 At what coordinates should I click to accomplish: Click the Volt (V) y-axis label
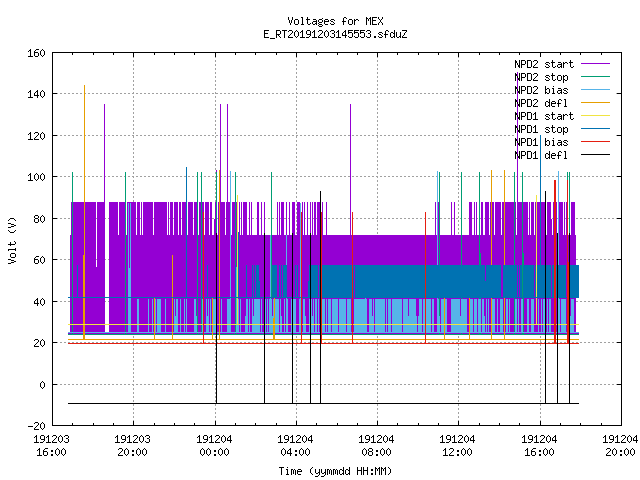(12, 240)
